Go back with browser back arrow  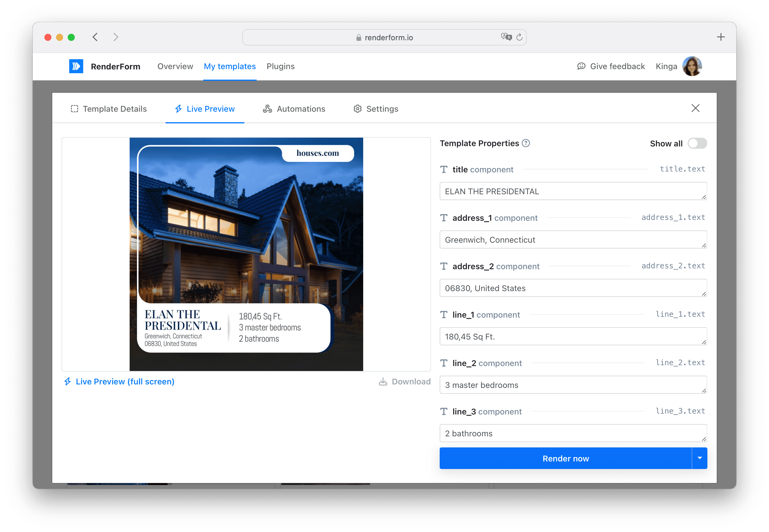pyautogui.click(x=95, y=37)
